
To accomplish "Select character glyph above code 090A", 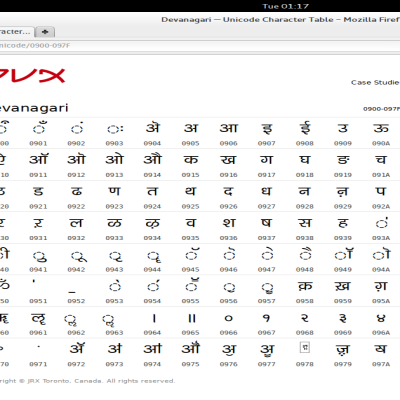I will pos(381,128).
